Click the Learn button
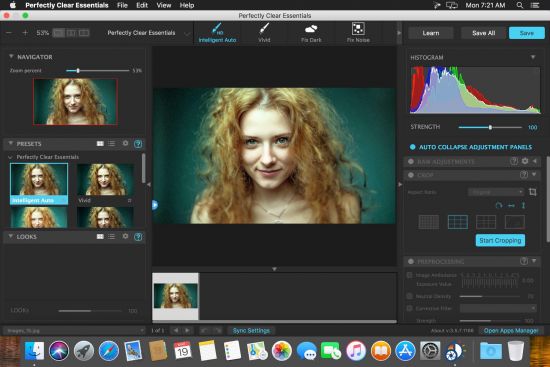 [x=431, y=33]
